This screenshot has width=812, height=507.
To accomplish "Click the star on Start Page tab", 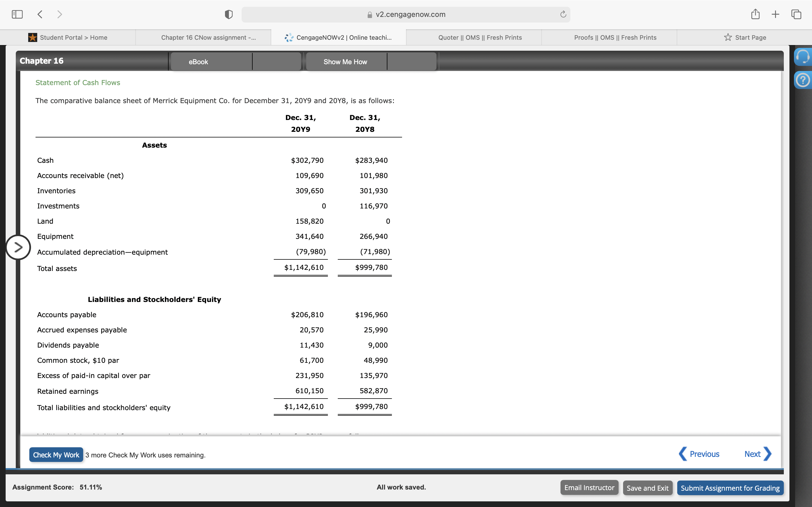I will click(x=727, y=37).
